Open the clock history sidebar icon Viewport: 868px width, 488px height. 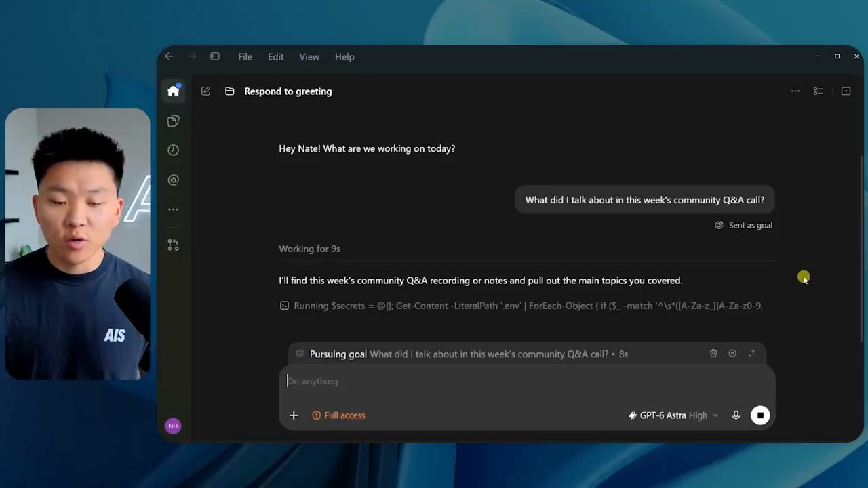174,150
